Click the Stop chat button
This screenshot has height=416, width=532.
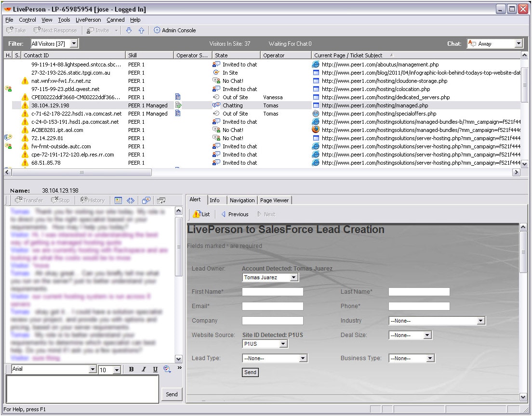coord(60,200)
